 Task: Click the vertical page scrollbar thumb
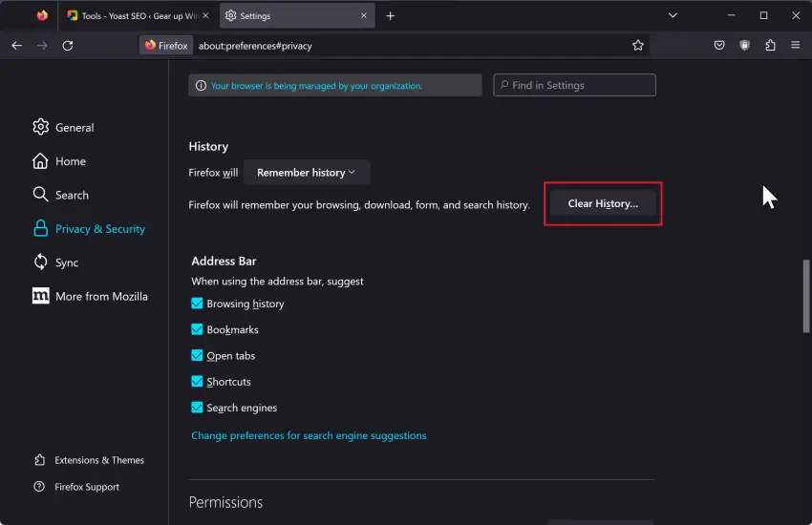[x=805, y=296]
